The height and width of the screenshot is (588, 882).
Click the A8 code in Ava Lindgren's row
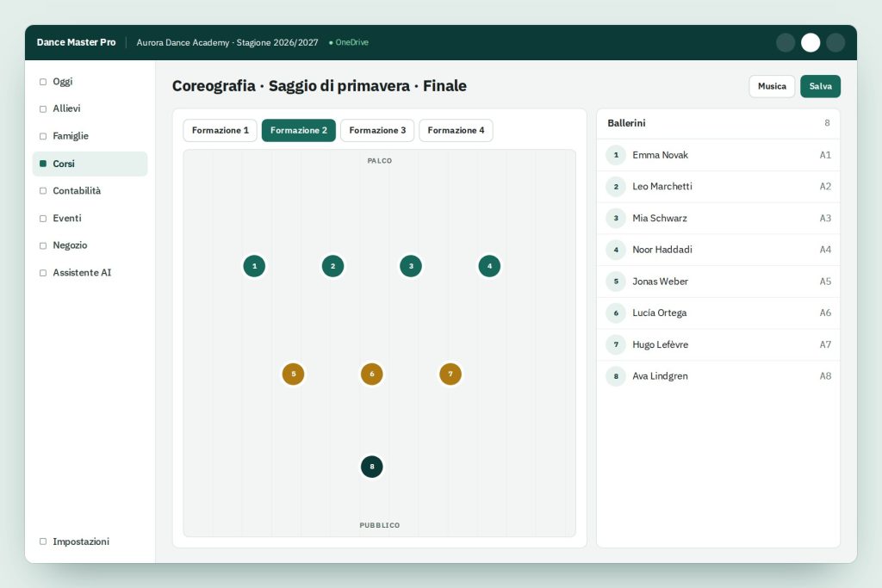coord(825,376)
